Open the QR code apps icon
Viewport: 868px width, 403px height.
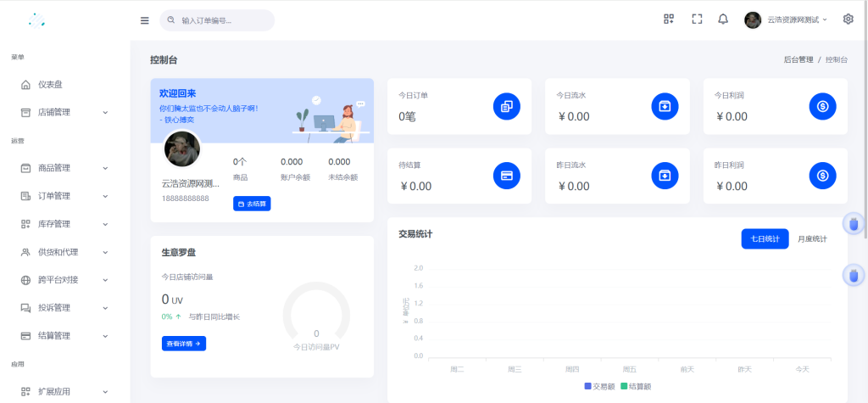point(669,19)
